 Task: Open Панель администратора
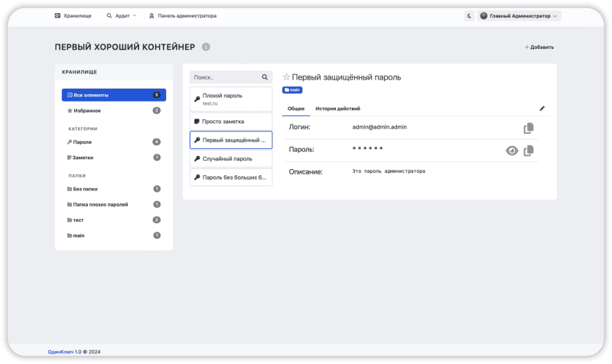click(x=182, y=15)
